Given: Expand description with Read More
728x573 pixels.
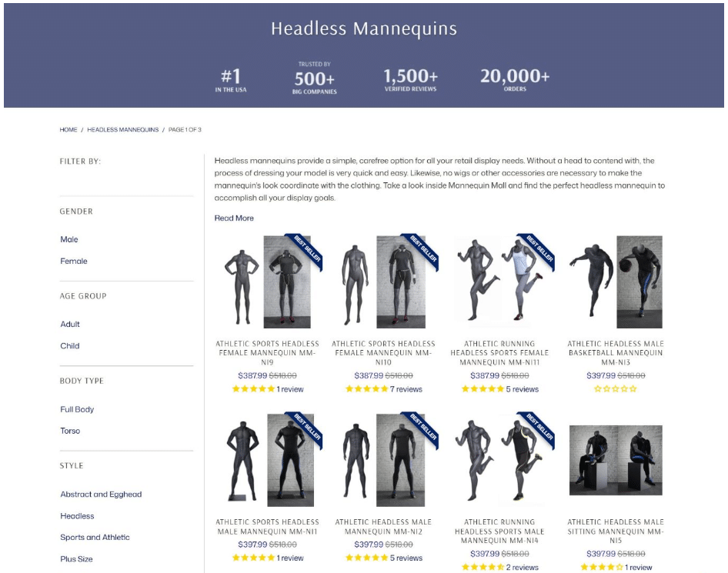Looking at the screenshot, I should point(234,218).
